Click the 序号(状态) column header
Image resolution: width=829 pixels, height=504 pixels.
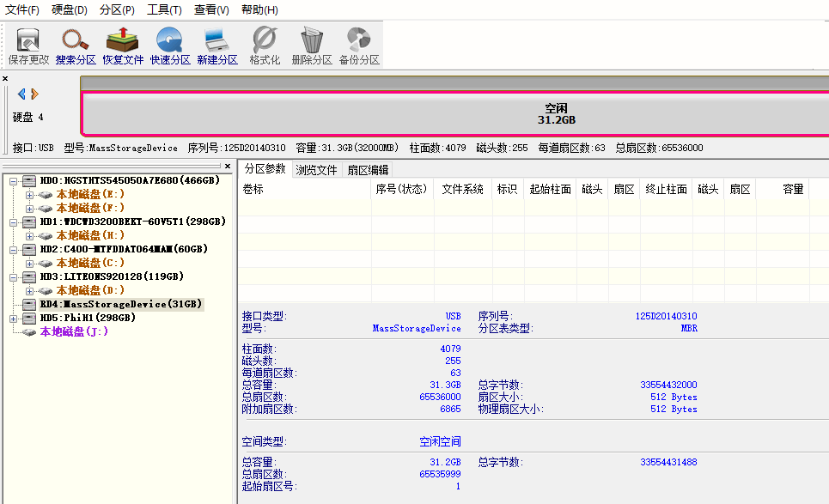(402, 189)
